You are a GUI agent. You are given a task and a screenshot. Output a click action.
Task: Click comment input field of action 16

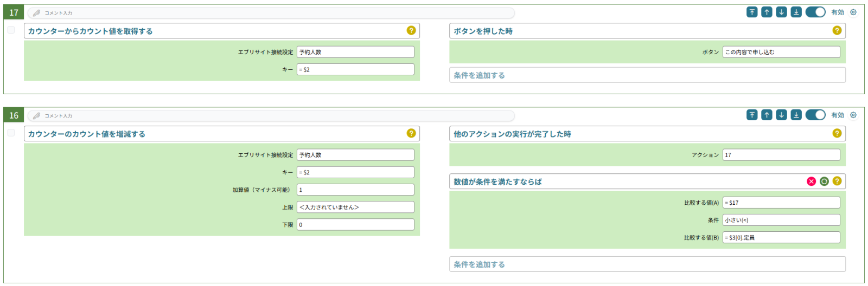tap(271, 115)
